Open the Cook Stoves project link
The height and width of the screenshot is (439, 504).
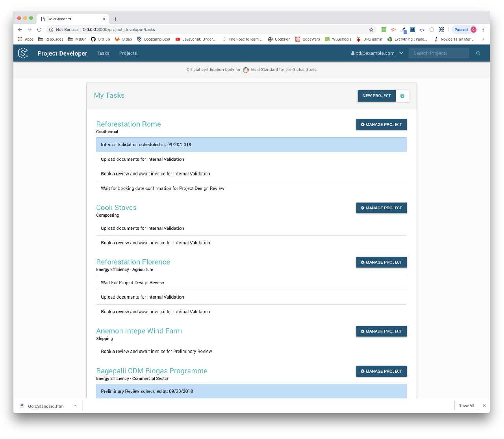point(116,208)
